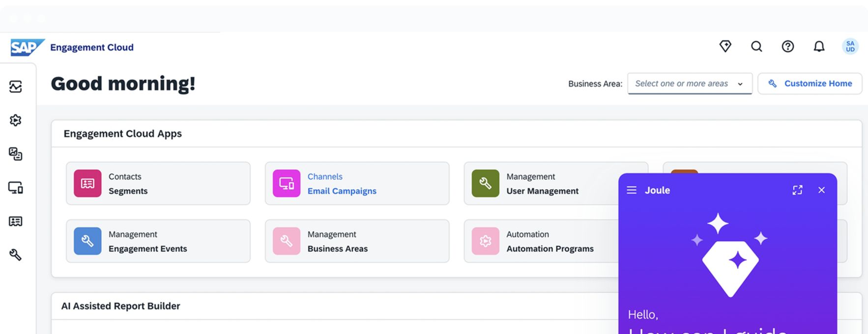The height and width of the screenshot is (334, 868).
Task: Select the automation gear sidebar icon
Action: pyautogui.click(x=16, y=120)
